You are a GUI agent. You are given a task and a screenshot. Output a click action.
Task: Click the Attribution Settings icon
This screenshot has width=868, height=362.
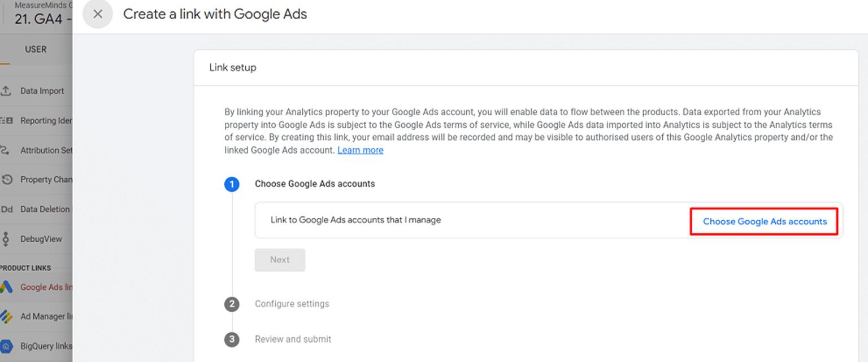tap(6, 150)
